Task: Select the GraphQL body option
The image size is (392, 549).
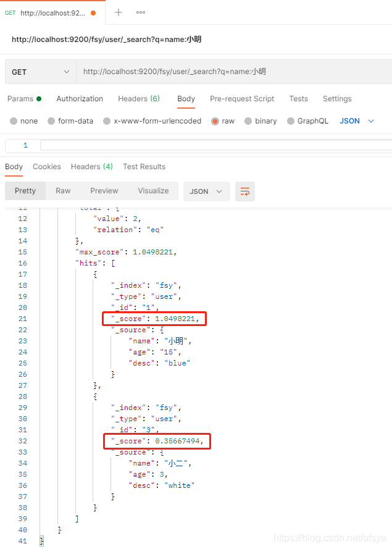Action: [291, 121]
